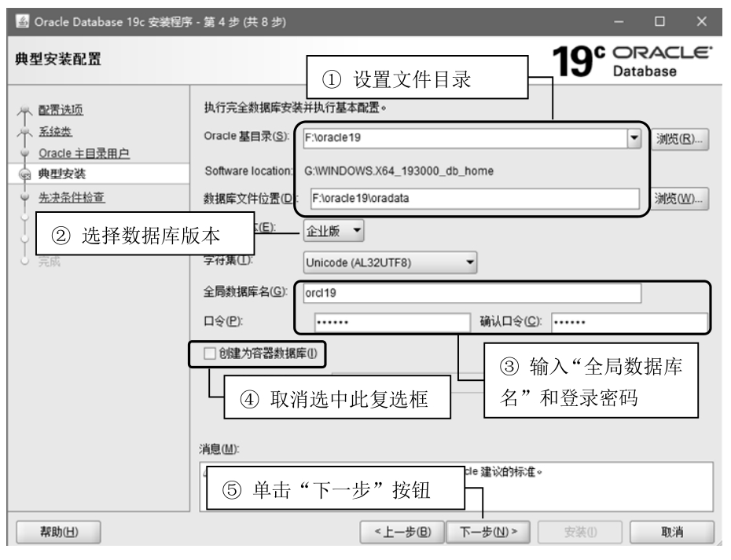
Task: Open the 先决条件检查 step
Action: click(x=72, y=197)
